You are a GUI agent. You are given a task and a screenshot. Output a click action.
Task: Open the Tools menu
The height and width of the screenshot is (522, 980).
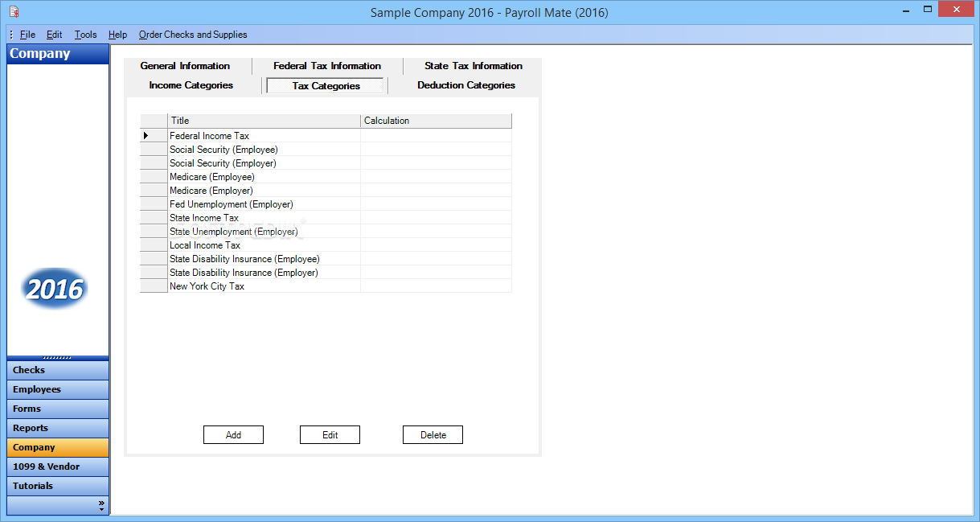point(86,35)
